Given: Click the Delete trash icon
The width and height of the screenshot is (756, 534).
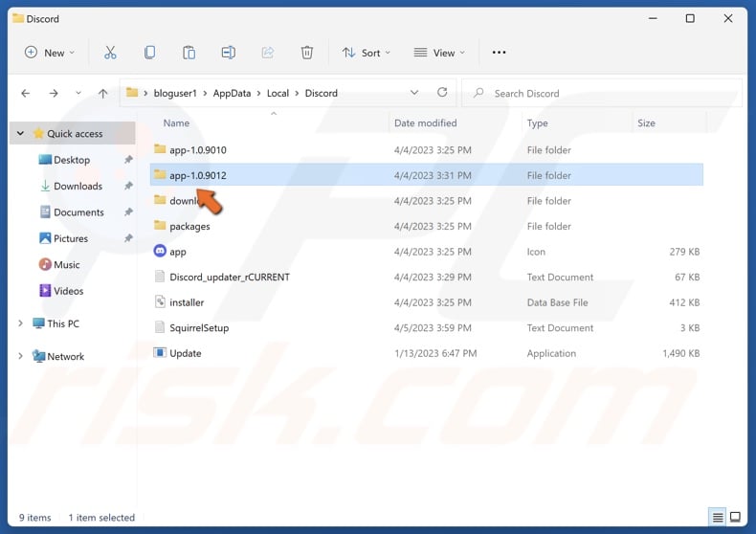Looking at the screenshot, I should pyautogui.click(x=306, y=53).
